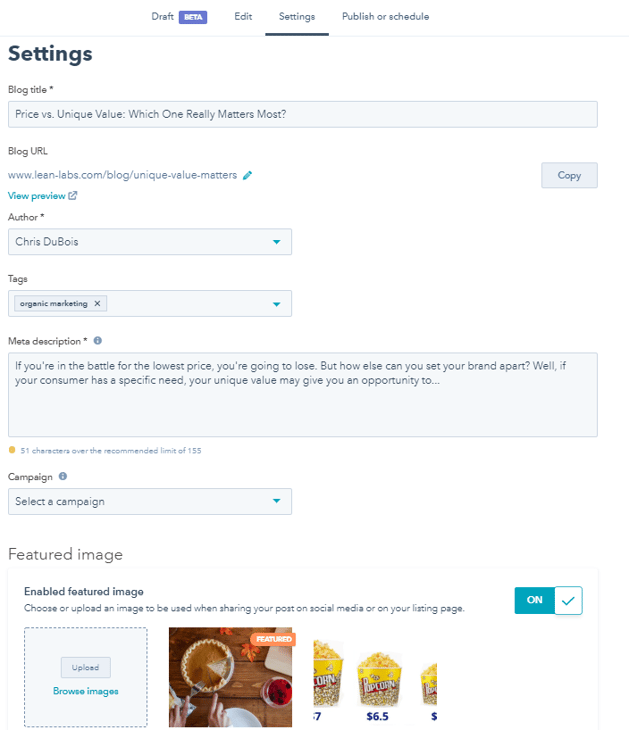The height and width of the screenshot is (730, 629).
Task: Expand the Tags dropdown arrow
Action: coord(276,304)
